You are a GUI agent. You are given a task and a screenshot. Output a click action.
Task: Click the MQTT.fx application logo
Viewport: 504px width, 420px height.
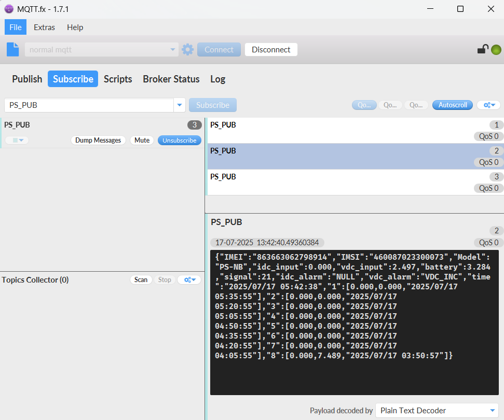(9, 9)
